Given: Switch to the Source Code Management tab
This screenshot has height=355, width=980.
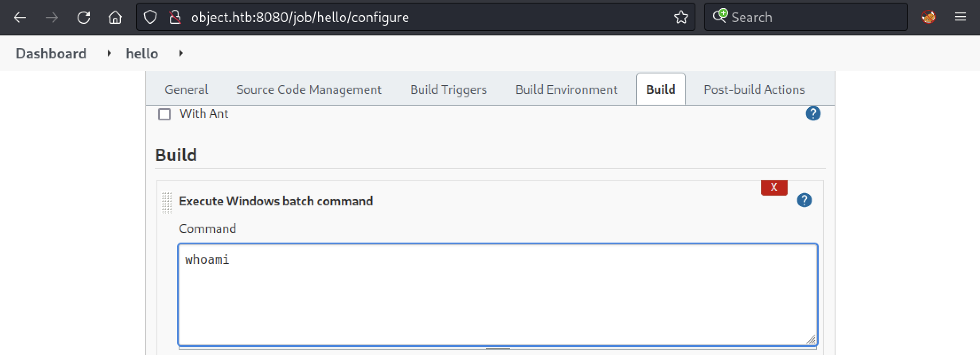Looking at the screenshot, I should [309, 90].
